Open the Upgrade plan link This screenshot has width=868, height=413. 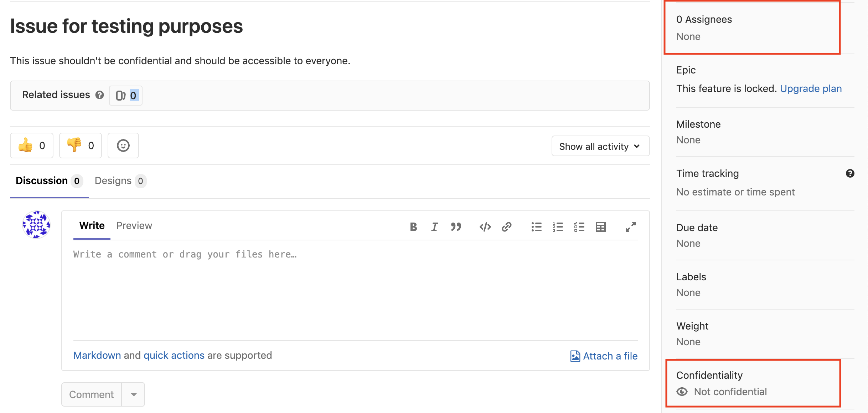(811, 88)
